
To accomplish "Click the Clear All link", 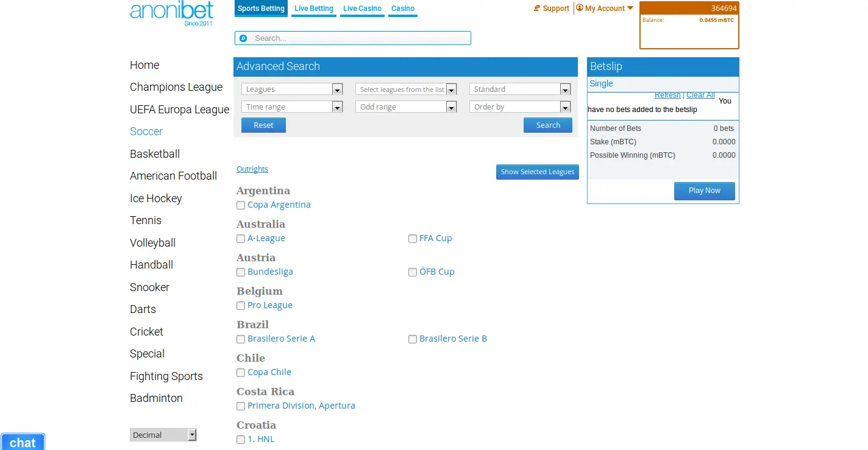I will 700,95.
